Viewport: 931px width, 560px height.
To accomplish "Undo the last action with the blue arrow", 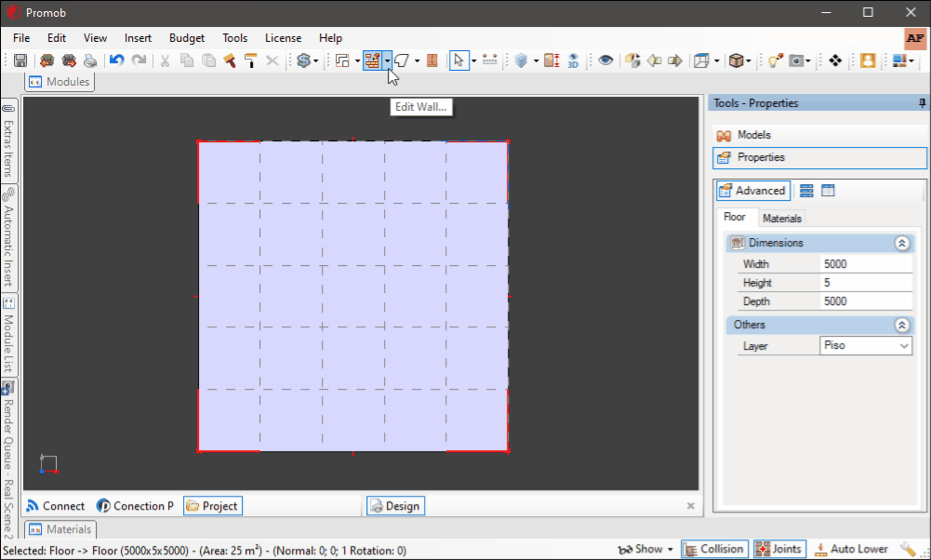I will point(117,60).
